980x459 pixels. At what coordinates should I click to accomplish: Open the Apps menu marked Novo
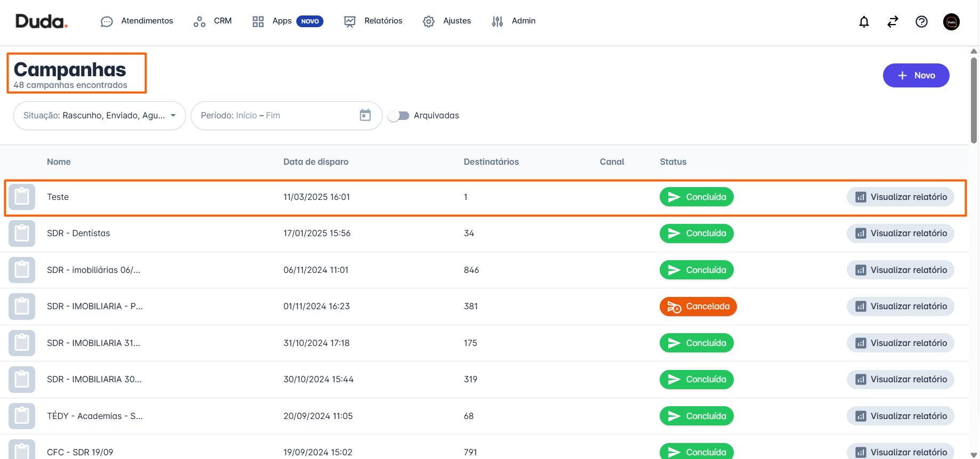coord(287,21)
